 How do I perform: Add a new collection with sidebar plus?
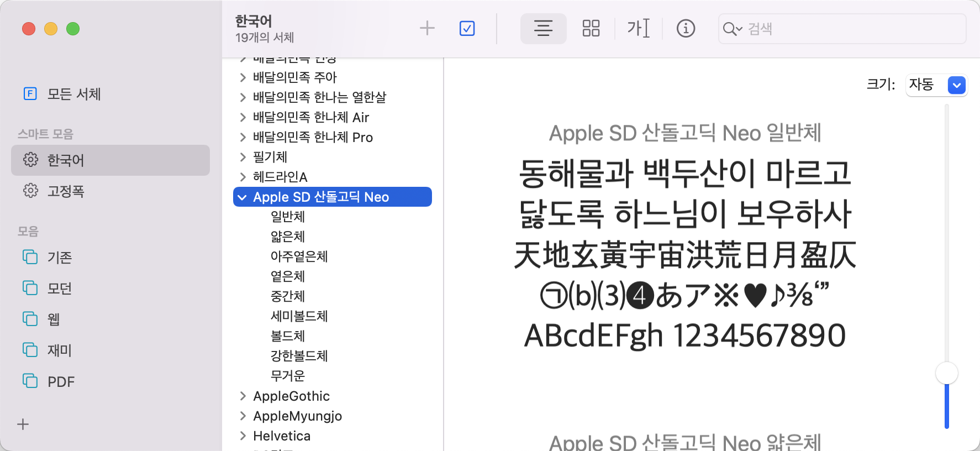click(23, 424)
